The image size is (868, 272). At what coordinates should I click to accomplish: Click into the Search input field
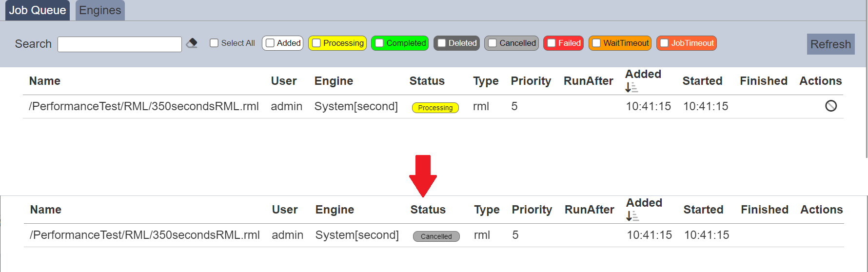(x=119, y=44)
